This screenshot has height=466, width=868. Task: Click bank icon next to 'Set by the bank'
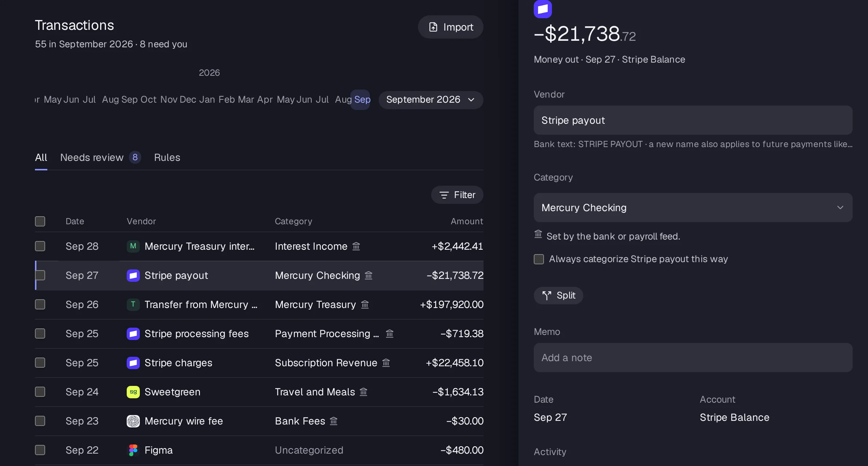(x=538, y=234)
